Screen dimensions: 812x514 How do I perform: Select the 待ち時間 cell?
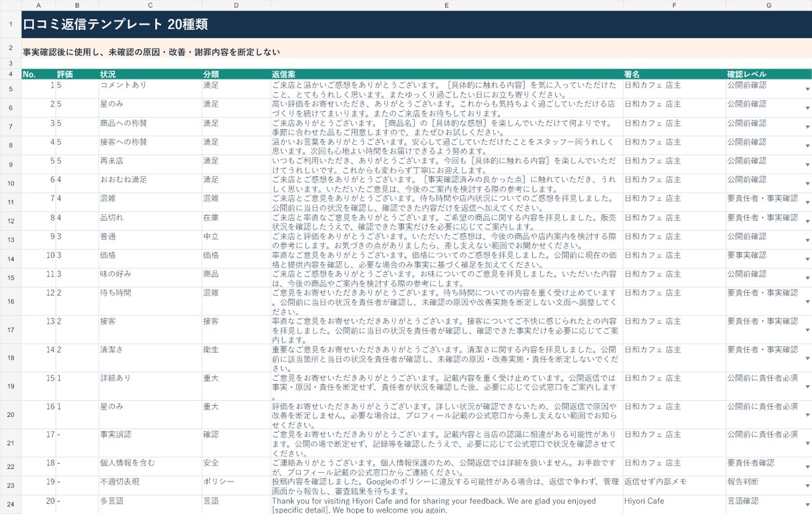[x=150, y=302]
